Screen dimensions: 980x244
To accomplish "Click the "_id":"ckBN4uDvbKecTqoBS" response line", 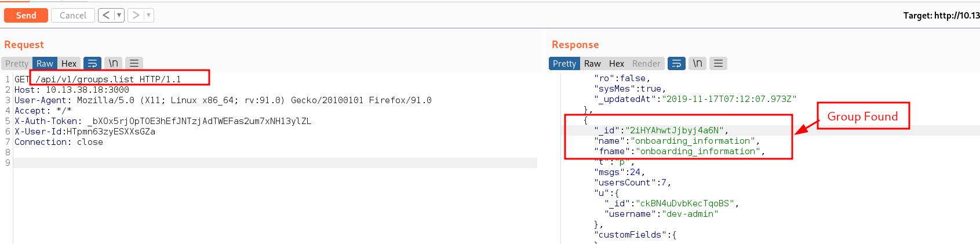I will 672,203.
